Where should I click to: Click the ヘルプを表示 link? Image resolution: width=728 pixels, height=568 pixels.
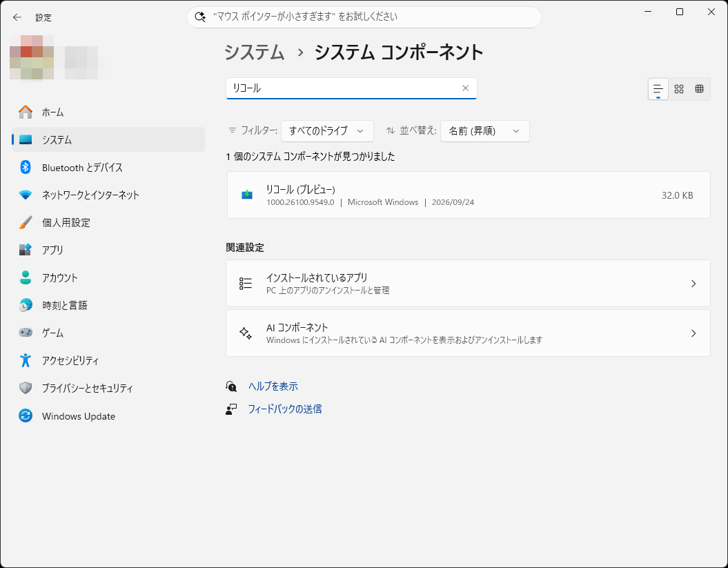pyautogui.click(x=273, y=386)
